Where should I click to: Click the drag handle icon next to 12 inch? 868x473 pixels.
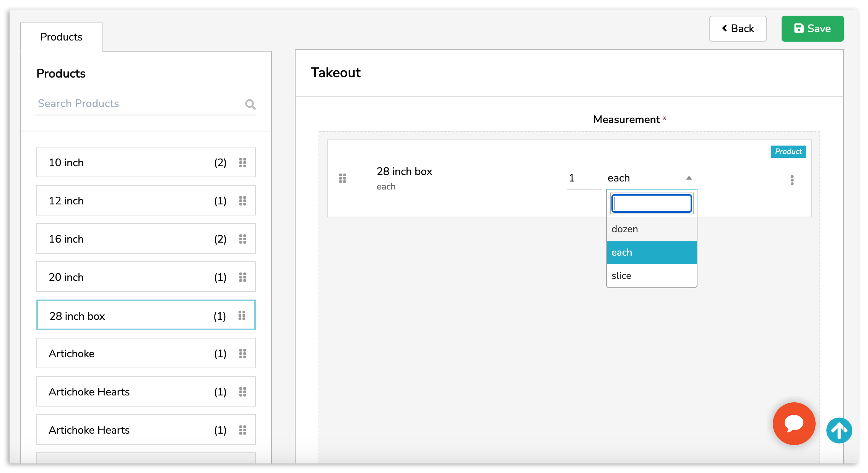tap(244, 201)
